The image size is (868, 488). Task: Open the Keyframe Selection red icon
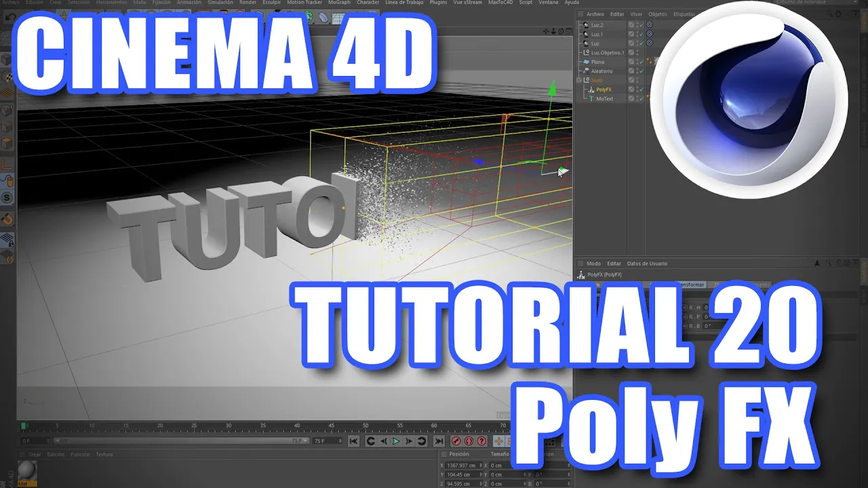pyautogui.click(x=481, y=441)
